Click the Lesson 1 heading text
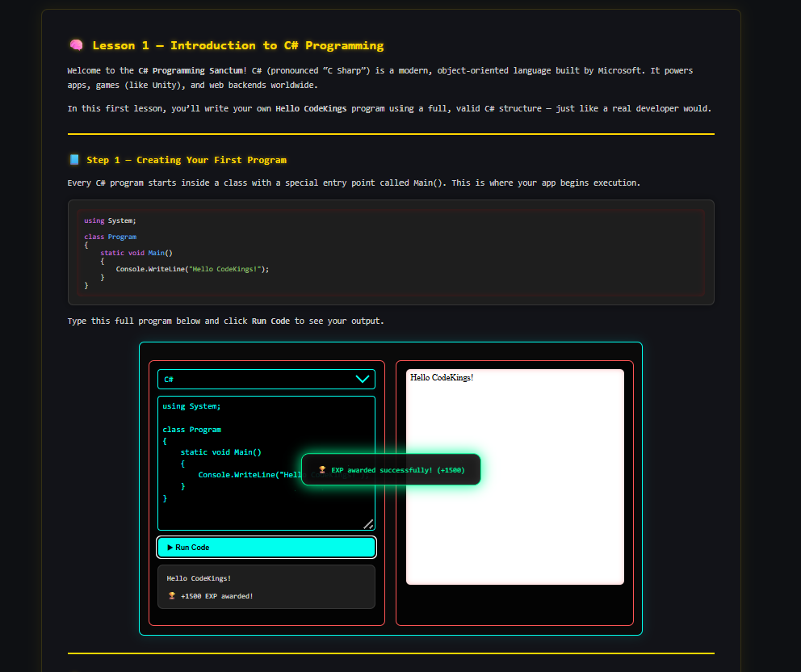Image resolution: width=801 pixels, height=672 pixels. 237,45
